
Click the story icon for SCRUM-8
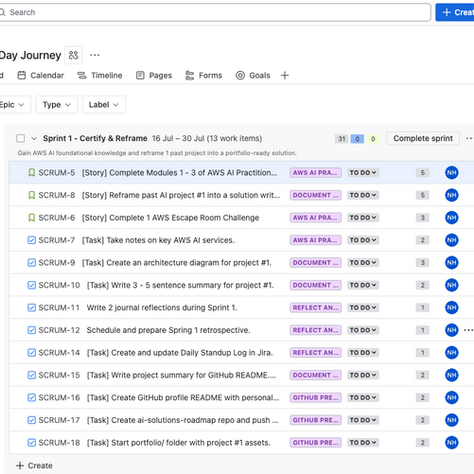pos(32,195)
